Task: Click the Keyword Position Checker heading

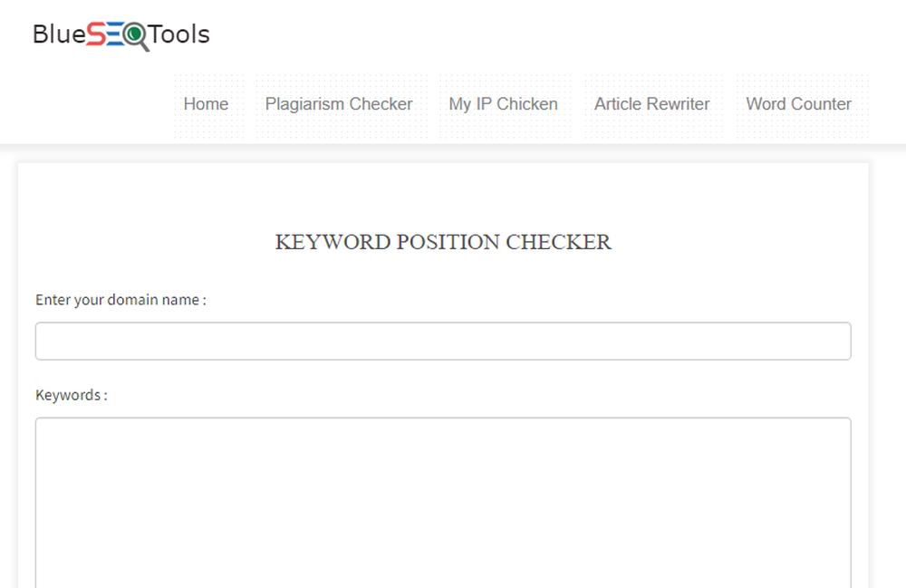Action: 443,242
